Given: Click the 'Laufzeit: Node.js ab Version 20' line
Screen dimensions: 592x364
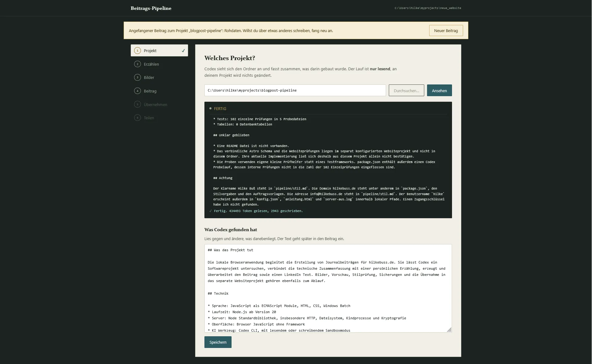Looking at the screenshot, I should point(242,312).
